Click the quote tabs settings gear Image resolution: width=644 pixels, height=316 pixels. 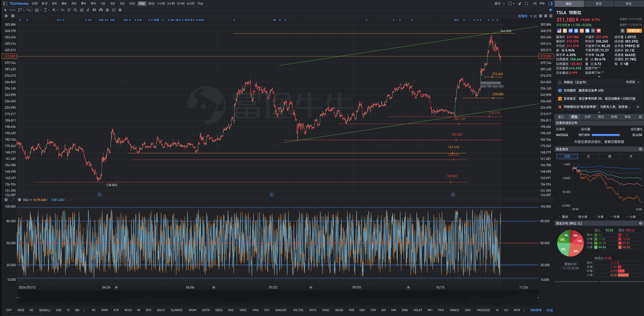640,117
